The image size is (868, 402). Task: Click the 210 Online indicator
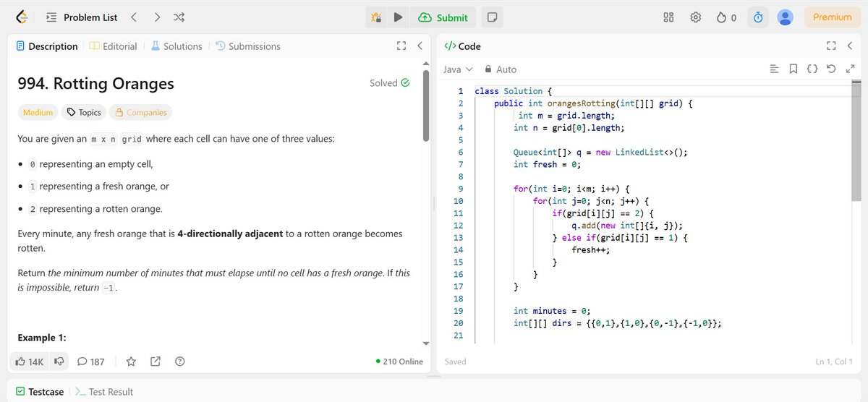click(400, 362)
